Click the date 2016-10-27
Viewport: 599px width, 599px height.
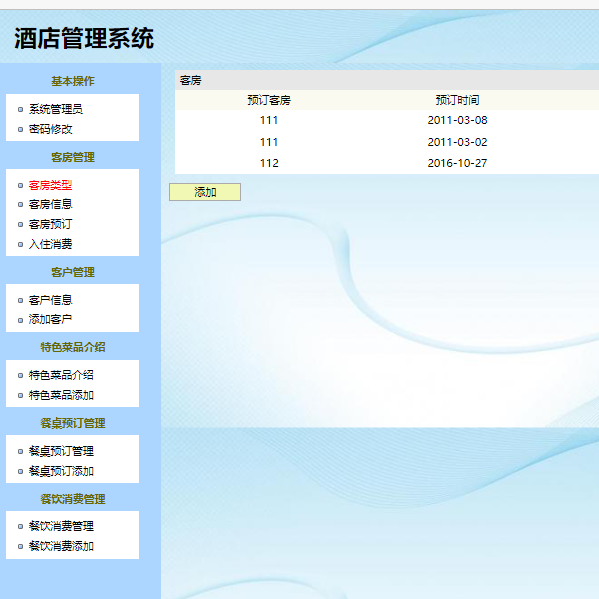[457, 163]
